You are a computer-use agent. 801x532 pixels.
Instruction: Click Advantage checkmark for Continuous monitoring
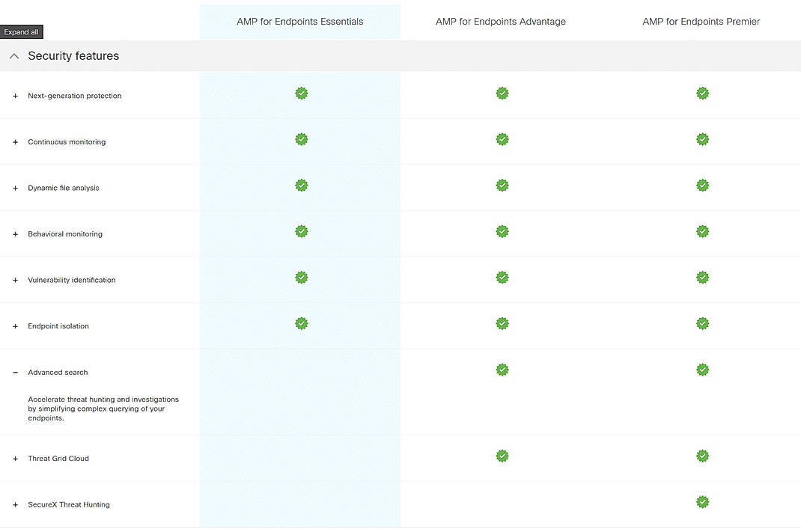[x=502, y=139]
